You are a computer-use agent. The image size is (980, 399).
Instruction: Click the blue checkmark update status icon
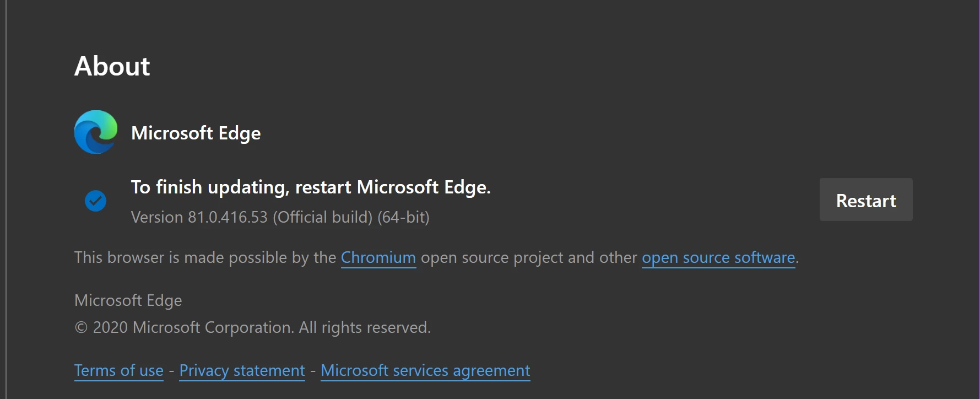[x=95, y=201]
